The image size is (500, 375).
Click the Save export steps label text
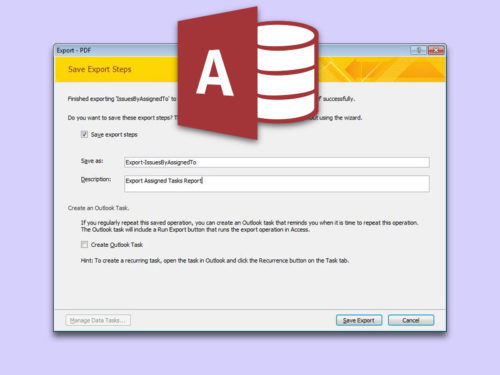click(114, 135)
